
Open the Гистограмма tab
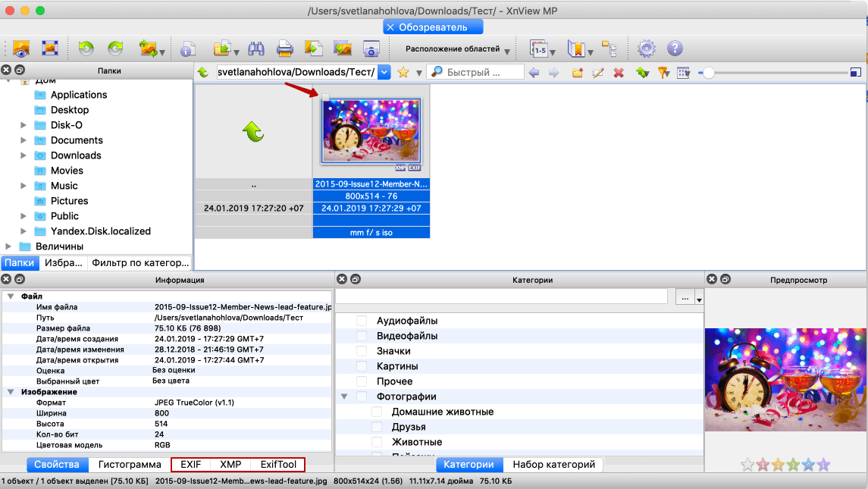pyautogui.click(x=130, y=465)
